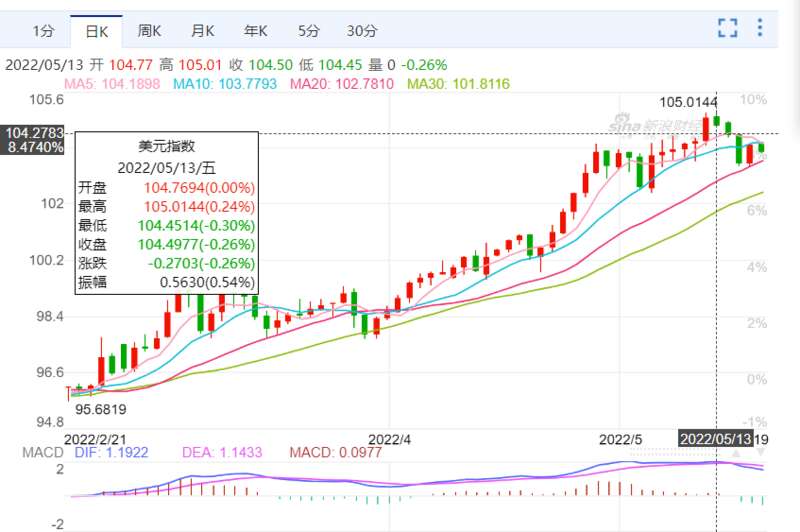Viewport: 800px width, 532px height.
Task: Click the MA10: 103.7793 indicator label
Action: click(224, 84)
